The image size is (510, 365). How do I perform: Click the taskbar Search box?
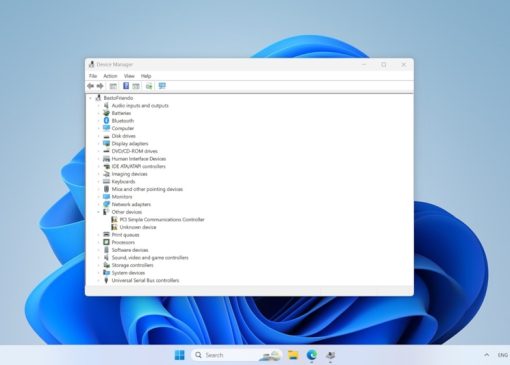(x=236, y=355)
